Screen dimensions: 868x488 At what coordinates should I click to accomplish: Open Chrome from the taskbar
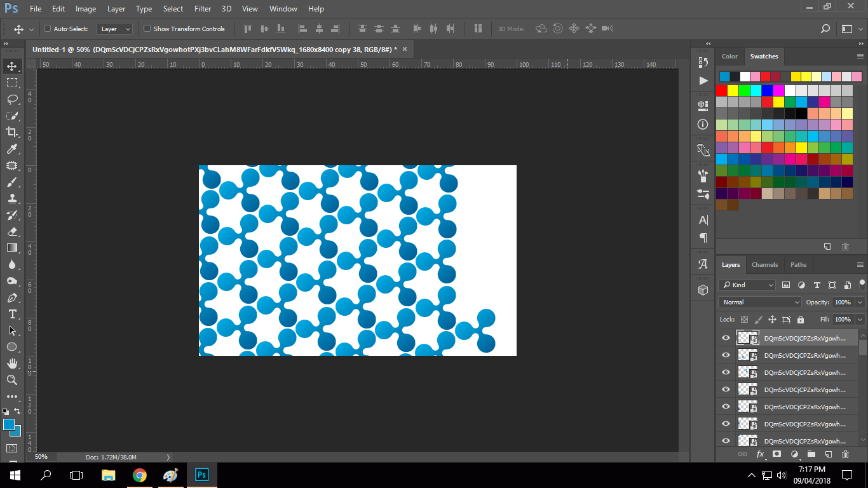pos(140,475)
